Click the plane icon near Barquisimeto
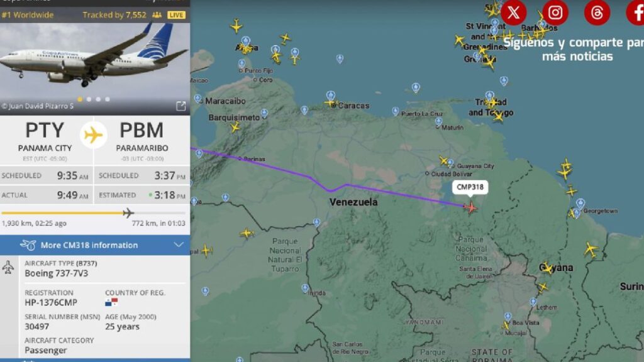644x362 pixels. [x=235, y=128]
